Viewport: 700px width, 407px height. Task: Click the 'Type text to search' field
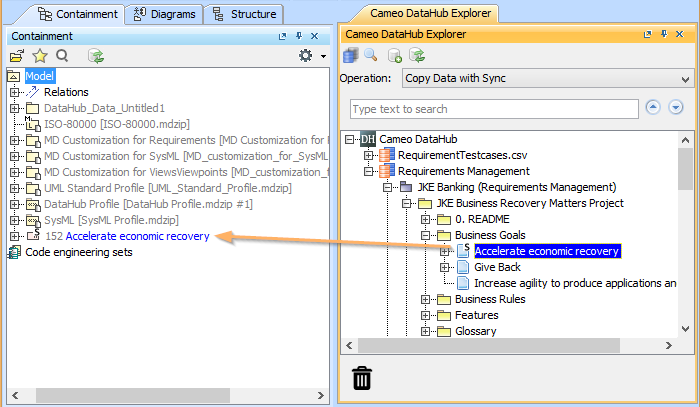(494, 109)
